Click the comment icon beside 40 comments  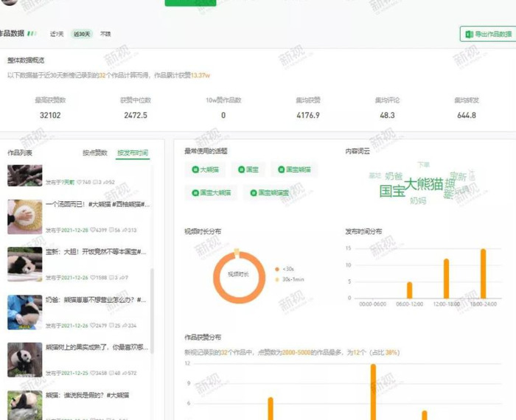pyautogui.click(x=111, y=373)
